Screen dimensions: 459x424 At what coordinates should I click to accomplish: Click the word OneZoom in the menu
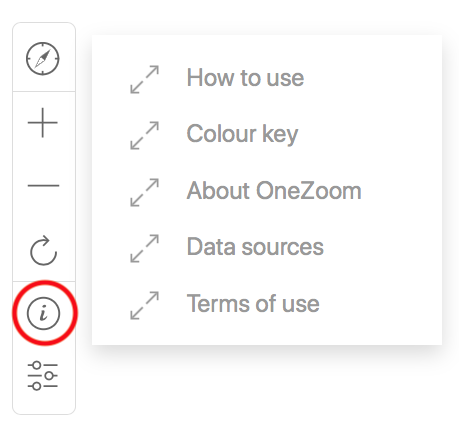click(309, 191)
